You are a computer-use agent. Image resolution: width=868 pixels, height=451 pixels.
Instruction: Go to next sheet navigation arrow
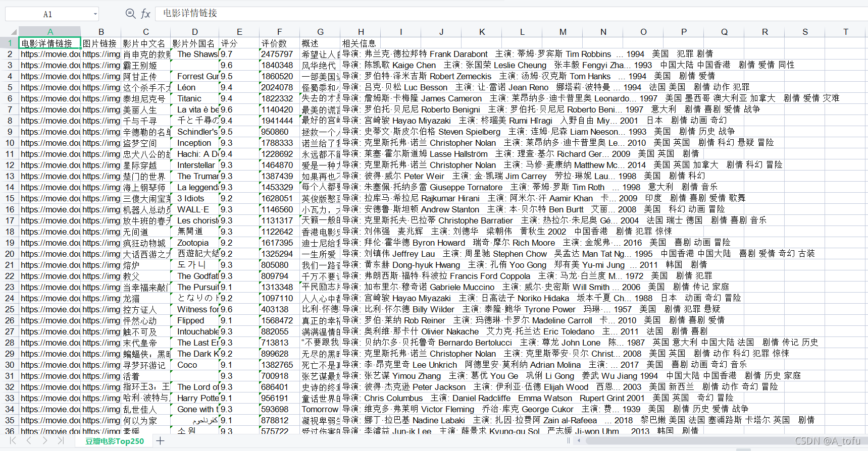click(x=45, y=441)
